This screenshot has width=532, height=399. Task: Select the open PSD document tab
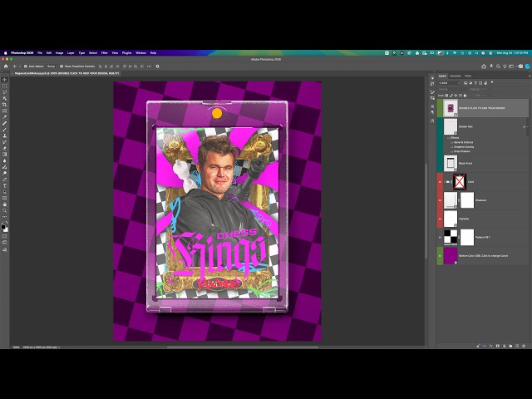pos(66,73)
